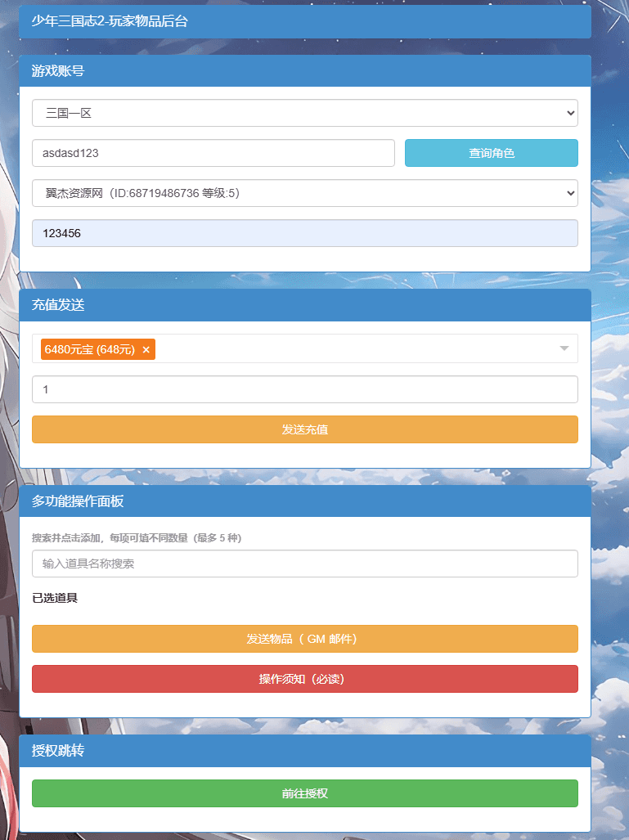Expand the recharge item dropdown arrow
Image resolution: width=629 pixels, height=840 pixels.
click(x=564, y=348)
